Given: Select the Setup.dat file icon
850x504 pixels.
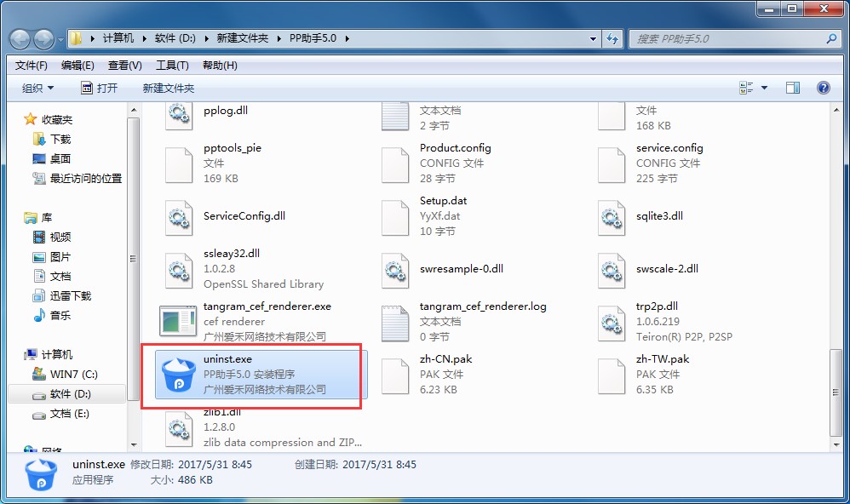Looking at the screenshot, I should coord(394,217).
